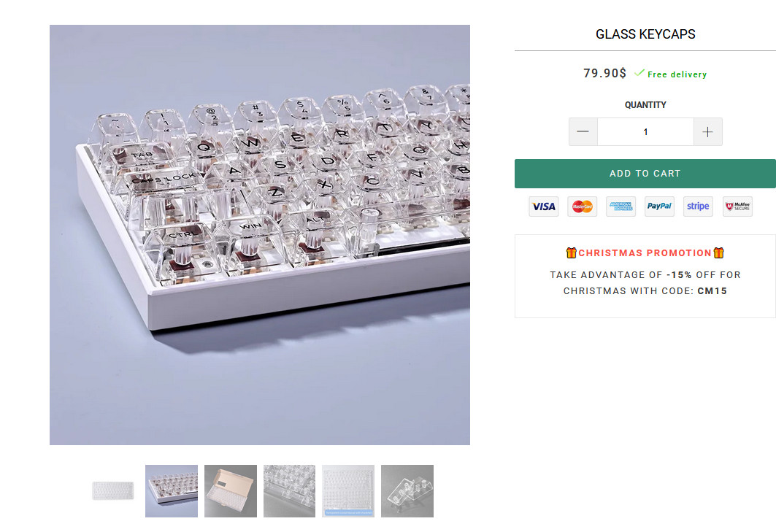The width and height of the screenshot is (776, 532).
Task: Click the quantity input field
Action: (645, 132)
